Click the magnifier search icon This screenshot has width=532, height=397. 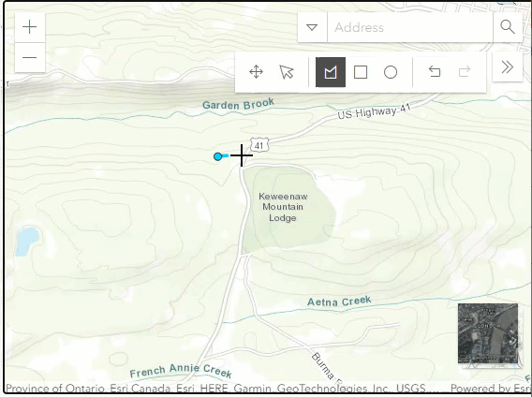coord(508,27)
